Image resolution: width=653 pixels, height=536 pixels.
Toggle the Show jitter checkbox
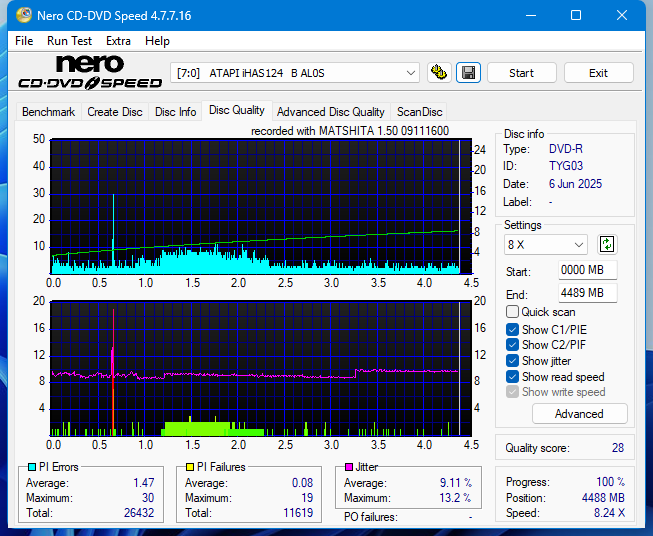512,361
